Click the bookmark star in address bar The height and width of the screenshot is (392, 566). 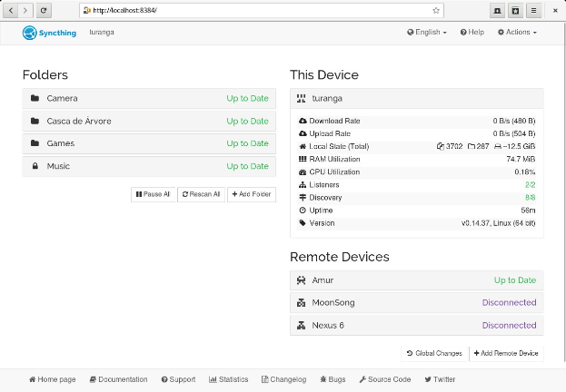point(436,10)
